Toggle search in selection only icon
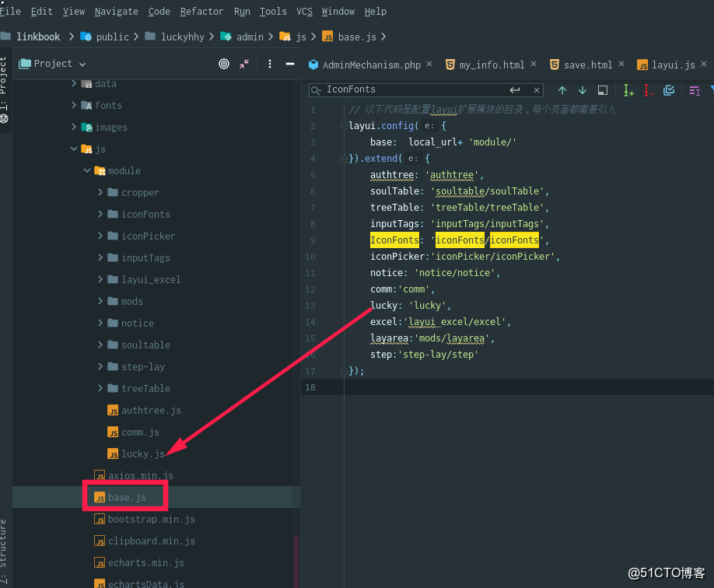The image size is (714, 588). tap(695, 91)
